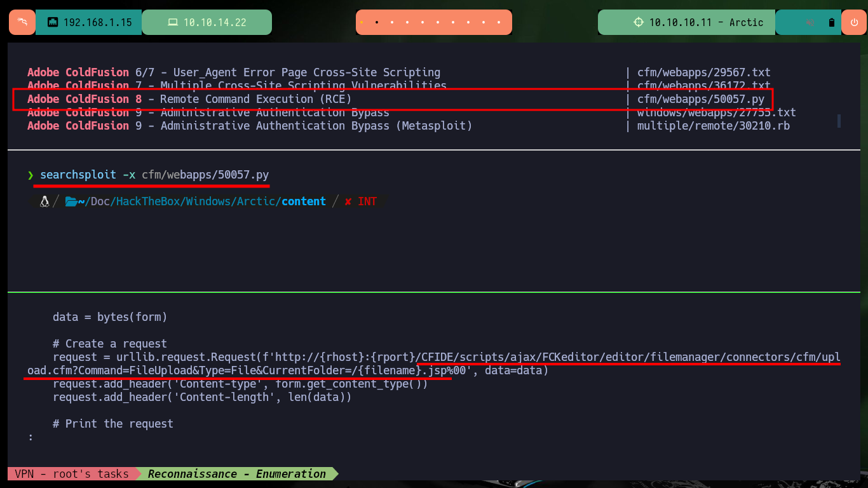This screenshot has width=868, height=488.
Task: Click the laptop icon beside 10.10.14.22
Action: 173,22
